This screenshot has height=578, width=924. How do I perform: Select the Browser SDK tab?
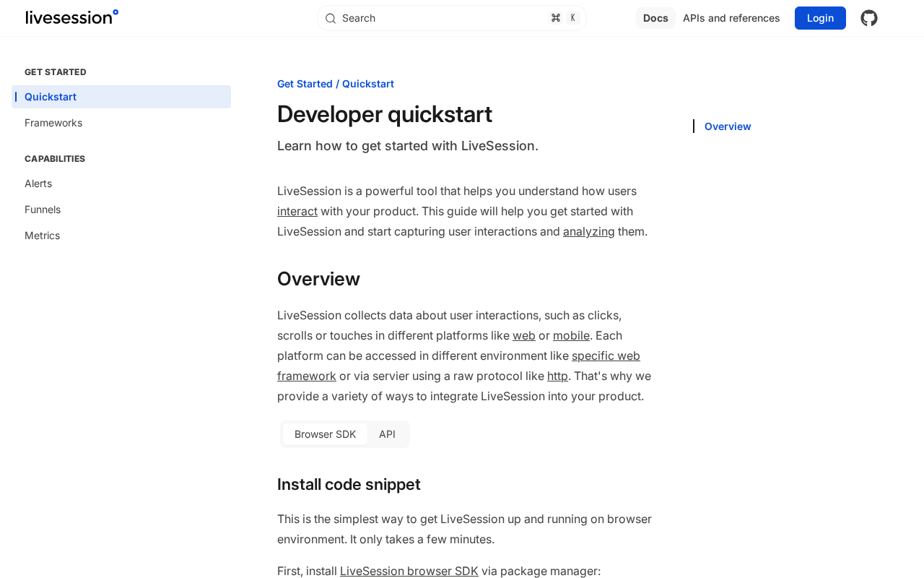tap(325, 434)
